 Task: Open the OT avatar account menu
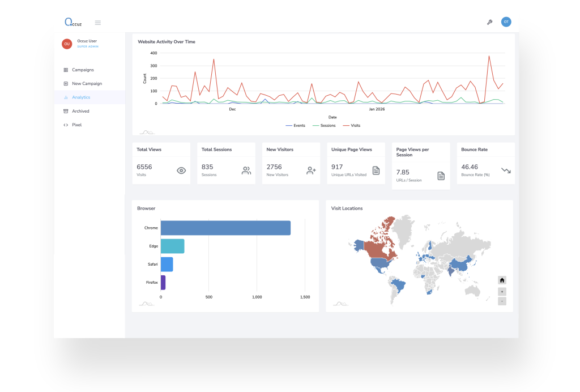[x=505, y=22]
